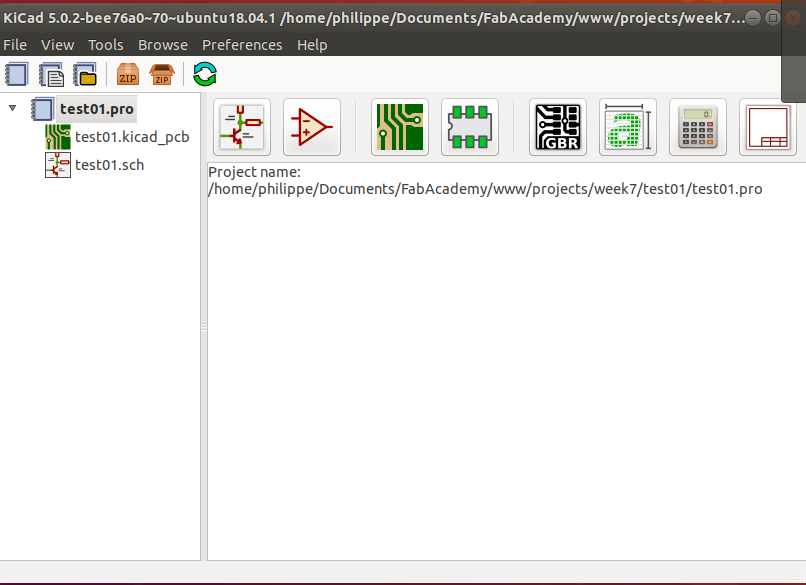
Task: Click the test01.kicad_pcb file icon
Action: point(58,137)
